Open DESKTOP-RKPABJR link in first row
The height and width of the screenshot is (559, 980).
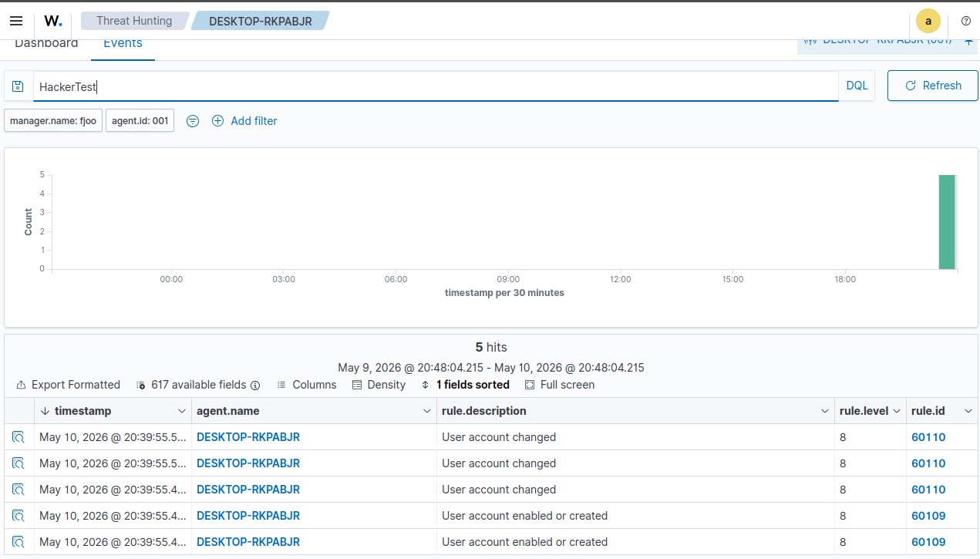tap(248, 437)
